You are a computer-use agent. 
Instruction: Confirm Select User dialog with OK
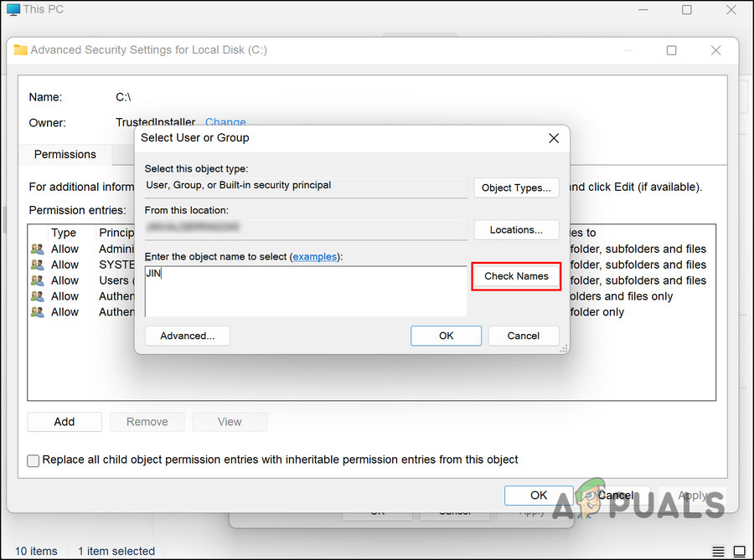(446, 336)
